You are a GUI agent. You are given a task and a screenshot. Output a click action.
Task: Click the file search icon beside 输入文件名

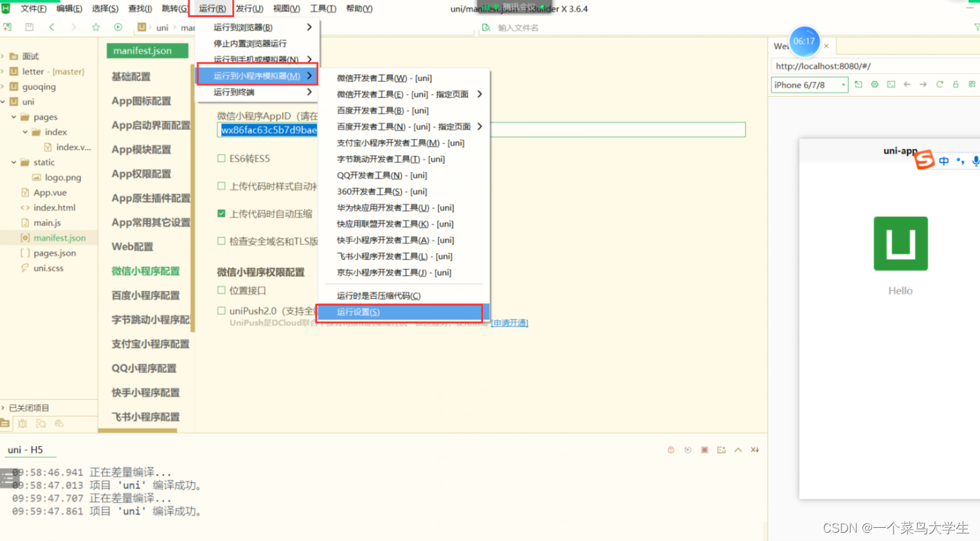[x=486, y=27]
